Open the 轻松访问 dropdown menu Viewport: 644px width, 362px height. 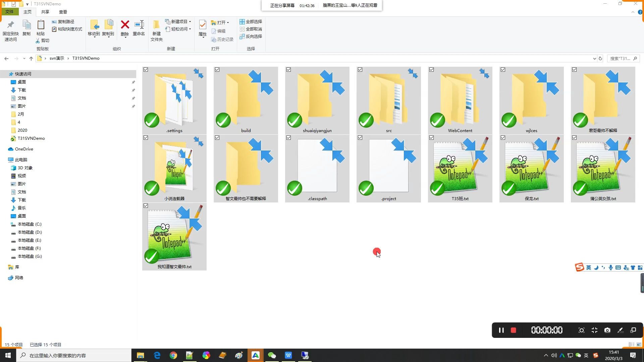tap(179, 29)
